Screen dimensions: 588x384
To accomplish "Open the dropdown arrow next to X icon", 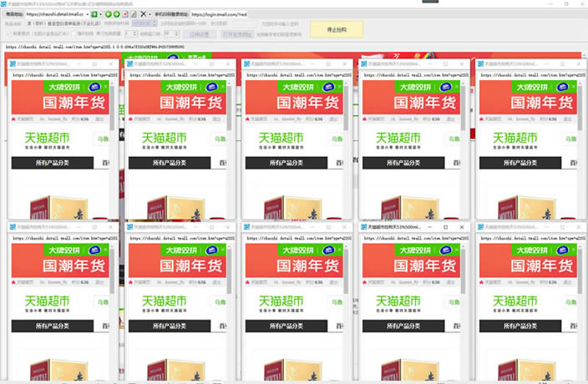I will pos(150,14).
